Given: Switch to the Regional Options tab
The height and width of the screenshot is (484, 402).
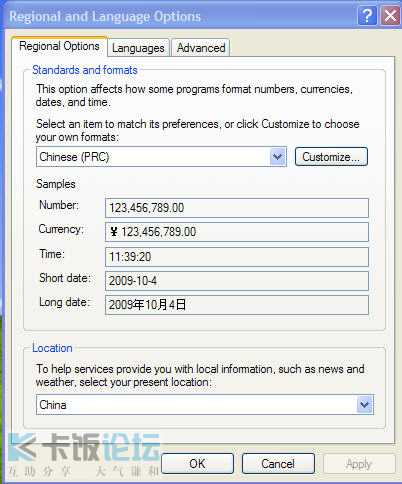Looking at the screenshot, I should click(x=59, y=46).
